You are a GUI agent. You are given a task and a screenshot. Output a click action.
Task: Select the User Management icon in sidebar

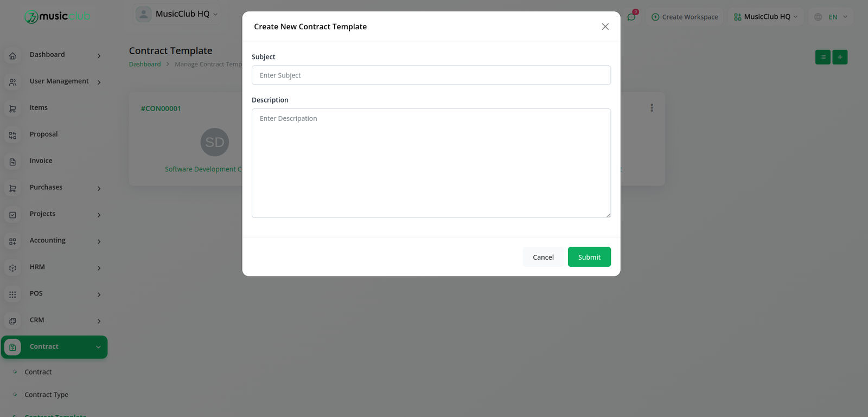(x=12, y=82)
